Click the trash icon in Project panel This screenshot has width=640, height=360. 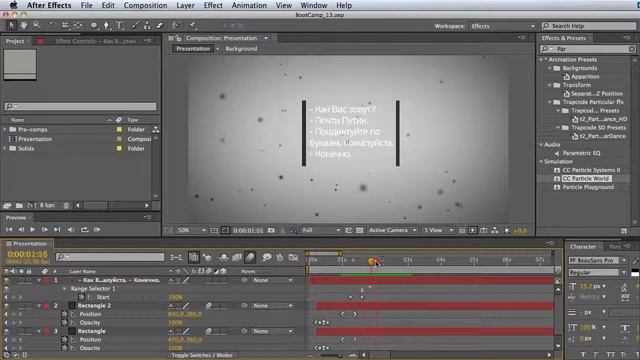click(66, 205)
